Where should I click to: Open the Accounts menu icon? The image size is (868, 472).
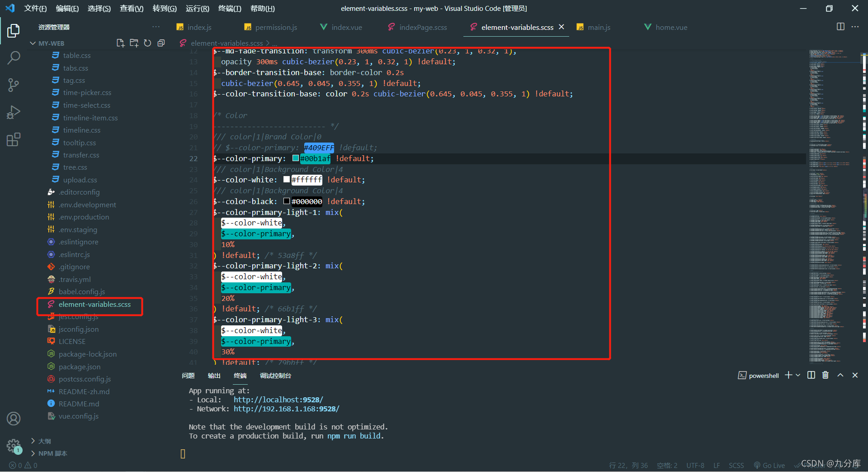click(x=14, y=419)
